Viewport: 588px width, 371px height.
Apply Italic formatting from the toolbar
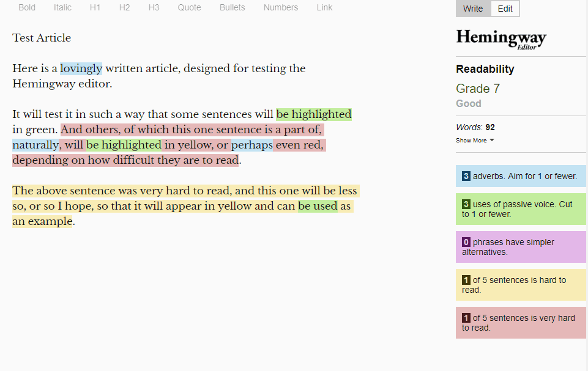[x=62, y=7]
